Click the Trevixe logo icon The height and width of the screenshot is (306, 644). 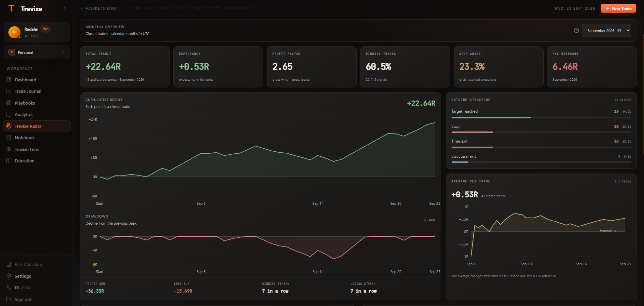coord(11,8)
